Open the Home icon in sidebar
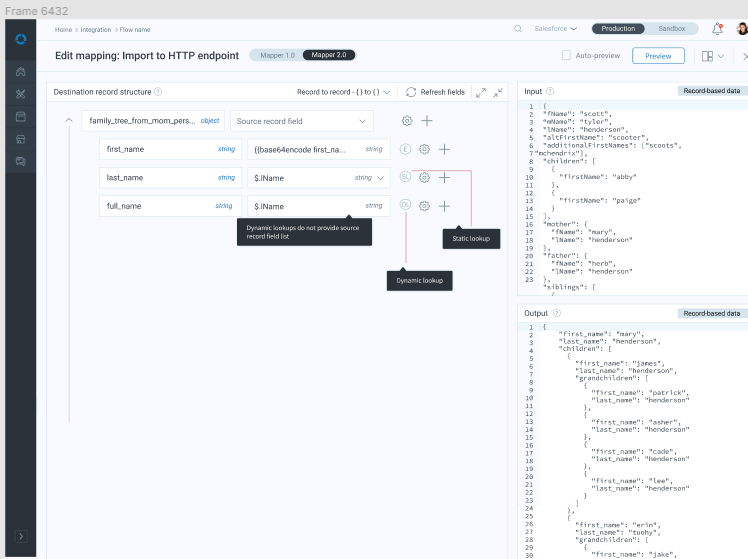The image size is (748, 559). [20, 72]
